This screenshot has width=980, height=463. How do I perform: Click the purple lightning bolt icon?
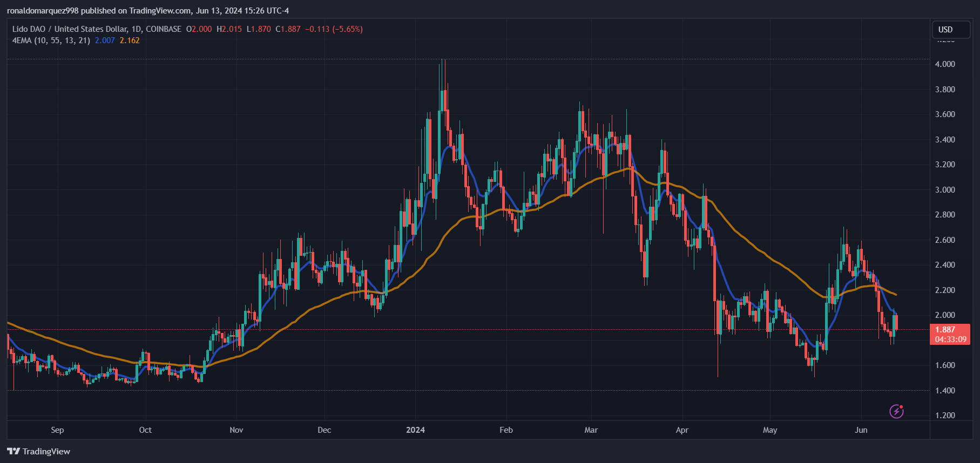pyautogui.click(x=896, y=412)
